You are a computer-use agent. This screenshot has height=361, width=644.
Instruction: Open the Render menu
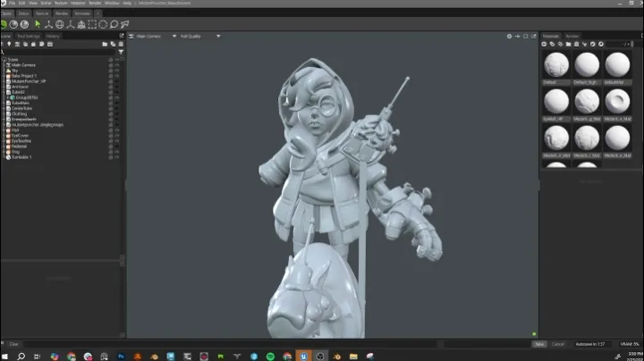[x=95, y=3]
